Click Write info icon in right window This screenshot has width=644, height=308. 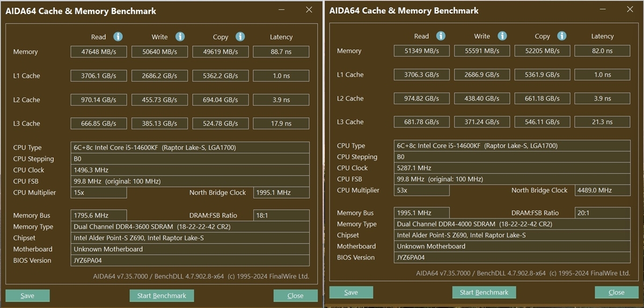pos(502,36)
